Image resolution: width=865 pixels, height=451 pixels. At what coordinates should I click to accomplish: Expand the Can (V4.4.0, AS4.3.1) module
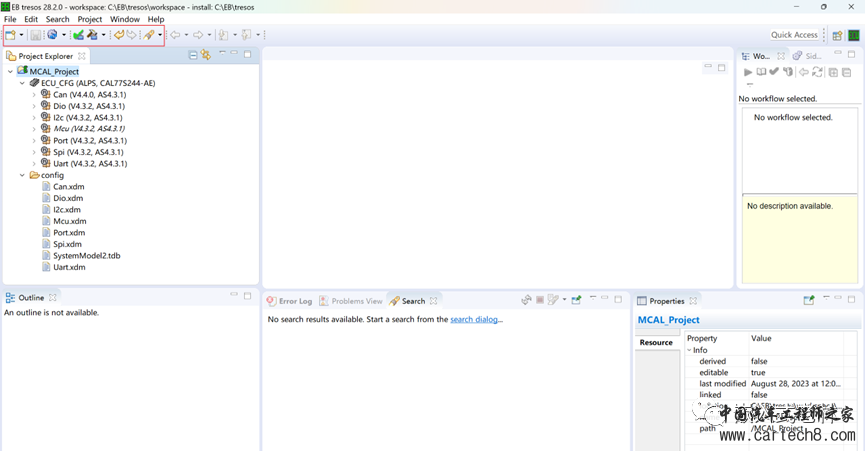tap(34, 95)
